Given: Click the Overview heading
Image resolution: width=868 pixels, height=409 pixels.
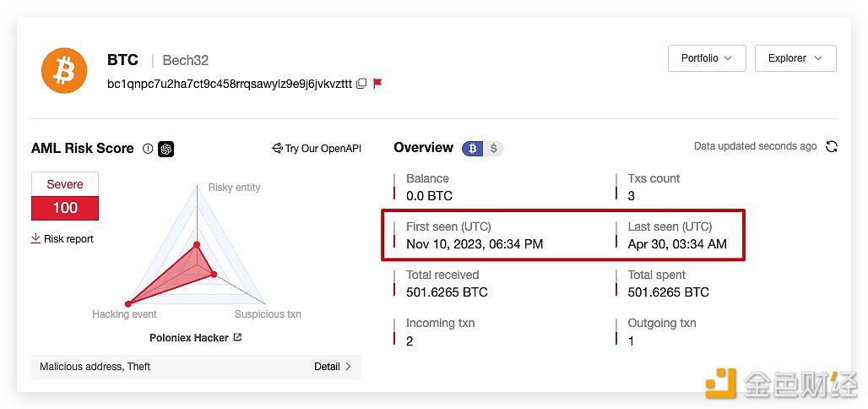Looking at the screenshot, I should point(424,147).
